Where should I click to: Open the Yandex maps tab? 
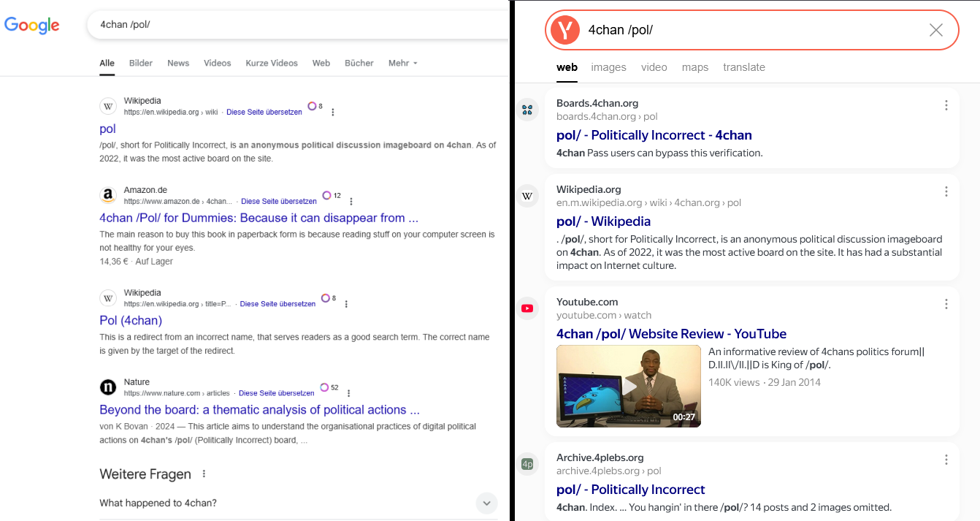click(x=695, y=67)
